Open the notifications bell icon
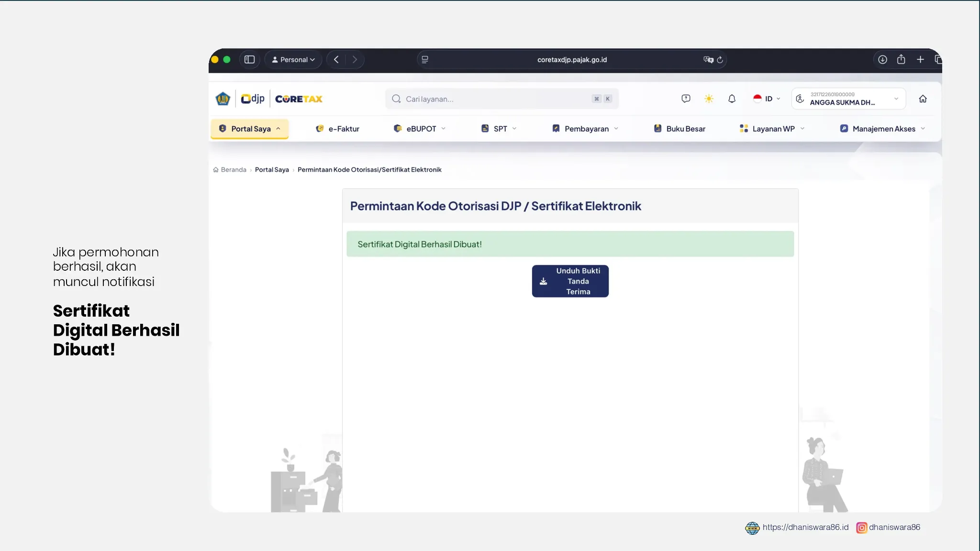Viewport: 980px width, 551px height. (732, 99)
